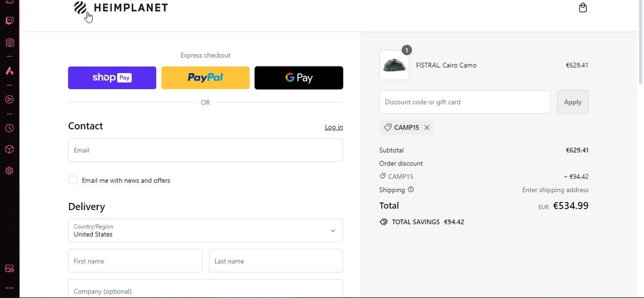Click the Heimplanet logo
The image size is (644, 298).
pyautogui.click(x=121, y=7)
